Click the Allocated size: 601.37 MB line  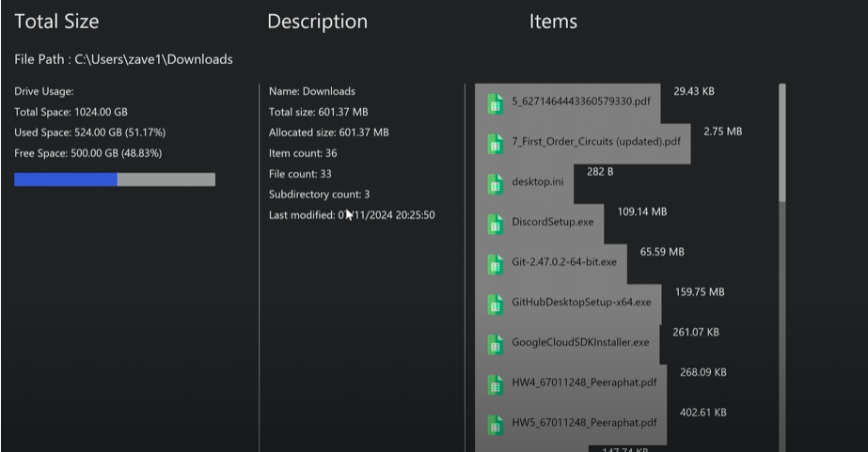click(329, 132)
